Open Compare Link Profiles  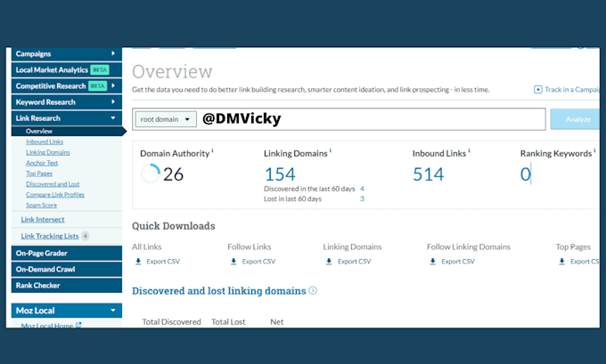pyautogui.click(x=55, y=195)
